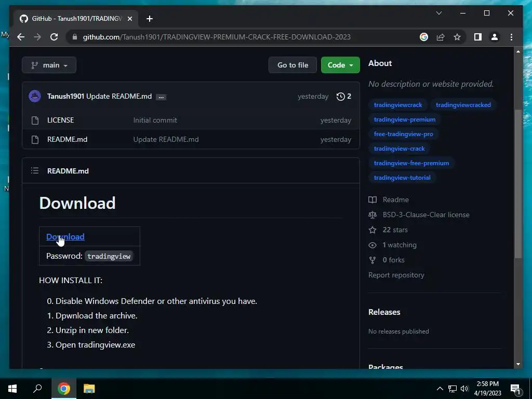Viewport: 532px width, 399px height.
Task: Open the Windows Start menu
Action: [12, 389]
